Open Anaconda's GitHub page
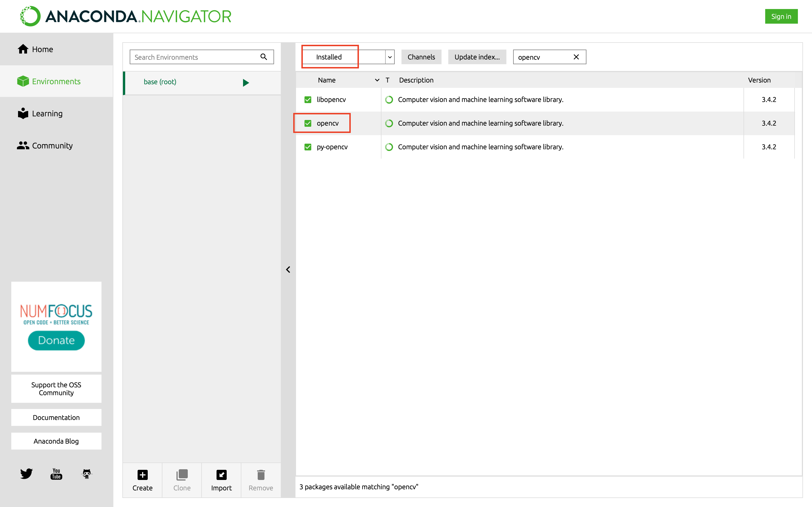This screenshot has height=507, width=812. [x=86, y=474]
